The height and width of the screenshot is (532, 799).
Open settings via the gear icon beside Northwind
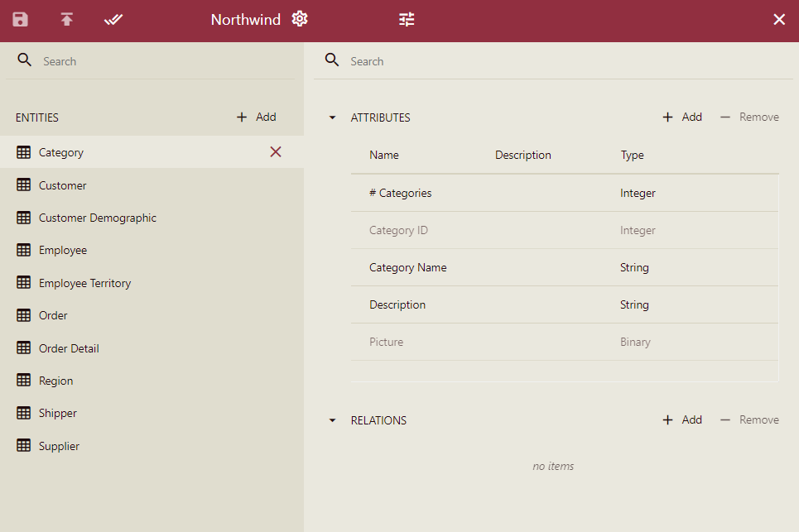pos(299,18)
